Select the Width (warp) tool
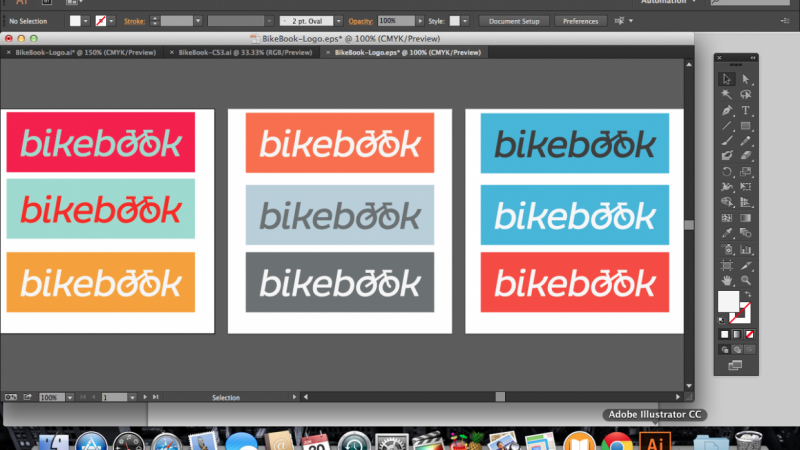The image size is (800, 450). pyautogui.click(x=727, y=187)
